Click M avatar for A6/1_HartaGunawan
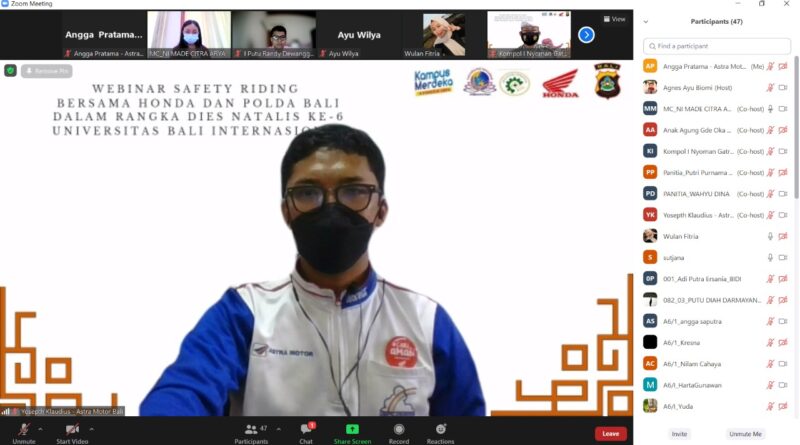This screenshot has width=800, height=445. pos(650,385)
